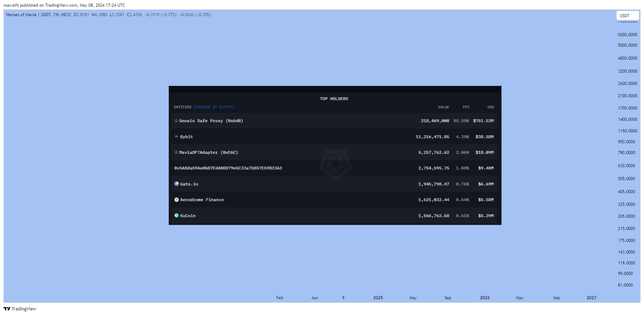The width and height of the screenshot is (644, 315).
Task: Click the TradingView logo
Action: 20,309
